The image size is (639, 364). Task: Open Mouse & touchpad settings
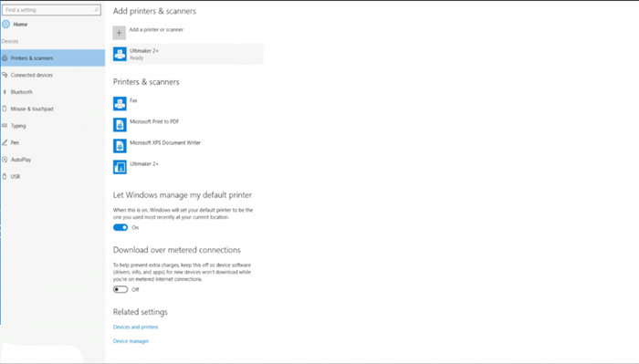coord(53,109)
